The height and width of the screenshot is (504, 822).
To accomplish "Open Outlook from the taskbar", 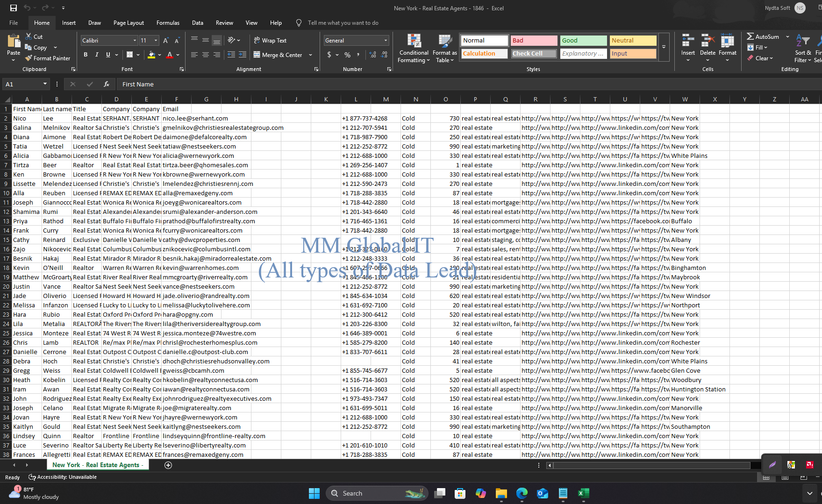I will click(x=542, y=493).
